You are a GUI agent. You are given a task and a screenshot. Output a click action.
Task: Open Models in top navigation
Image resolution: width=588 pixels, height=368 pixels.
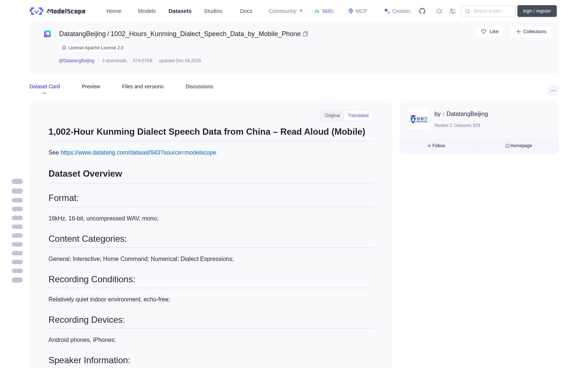point(147,11)
